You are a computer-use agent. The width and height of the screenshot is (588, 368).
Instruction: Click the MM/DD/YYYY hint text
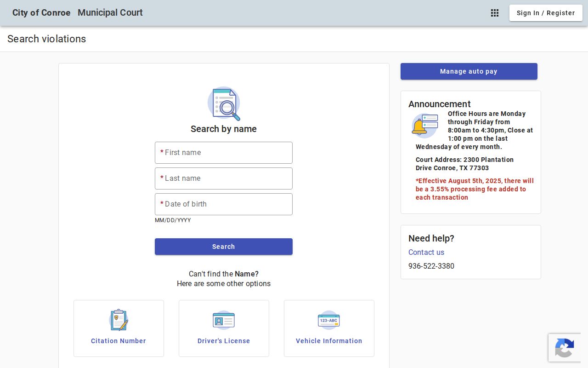pos(173,220)
